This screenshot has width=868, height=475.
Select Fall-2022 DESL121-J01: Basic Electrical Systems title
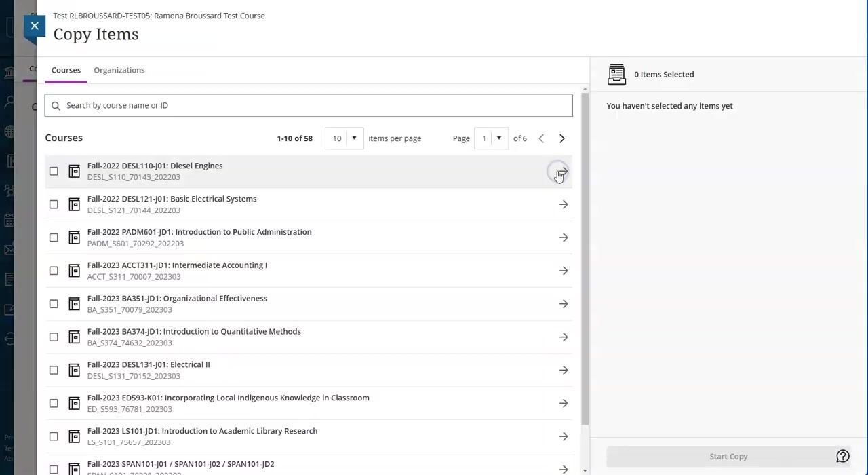coord(172,199)
